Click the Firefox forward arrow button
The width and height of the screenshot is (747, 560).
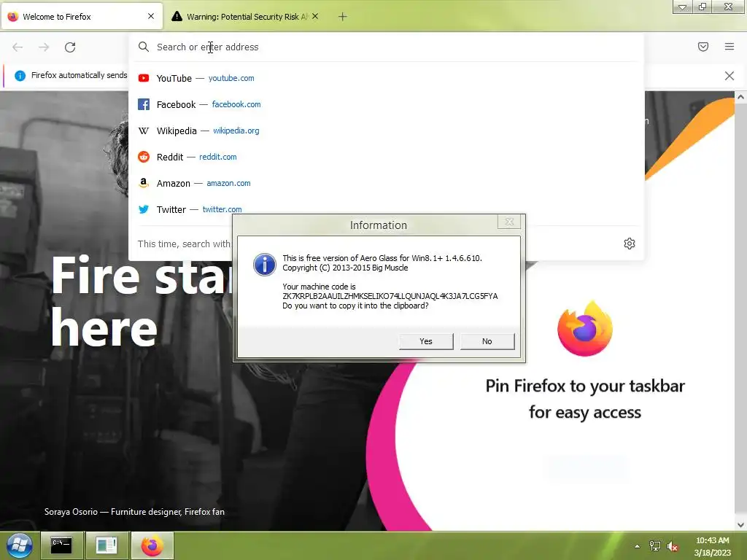44,47
